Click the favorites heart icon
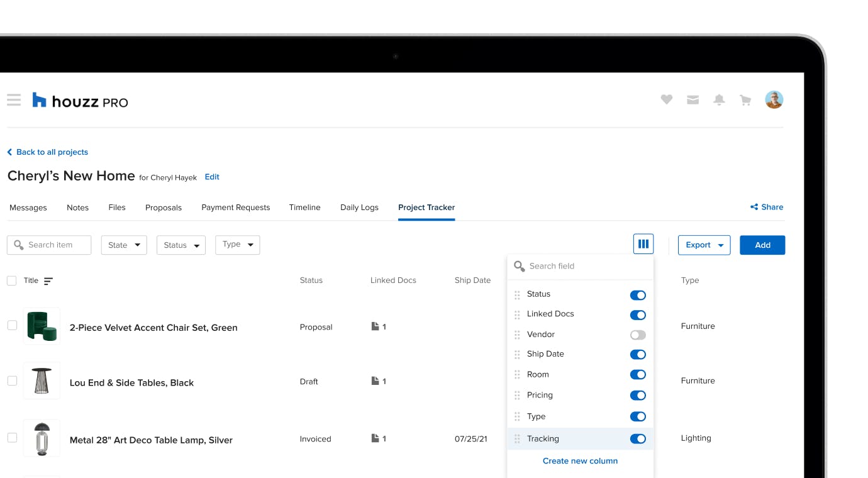The width and height of the screenshot is (868, 478). click(667, 100)
